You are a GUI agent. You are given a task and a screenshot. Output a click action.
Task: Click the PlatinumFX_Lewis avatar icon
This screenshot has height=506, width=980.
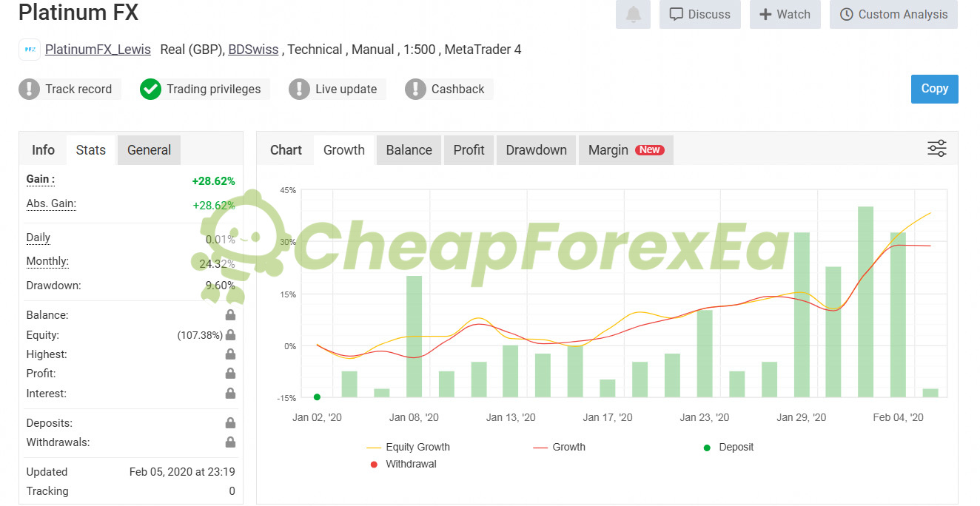(30, 50)
